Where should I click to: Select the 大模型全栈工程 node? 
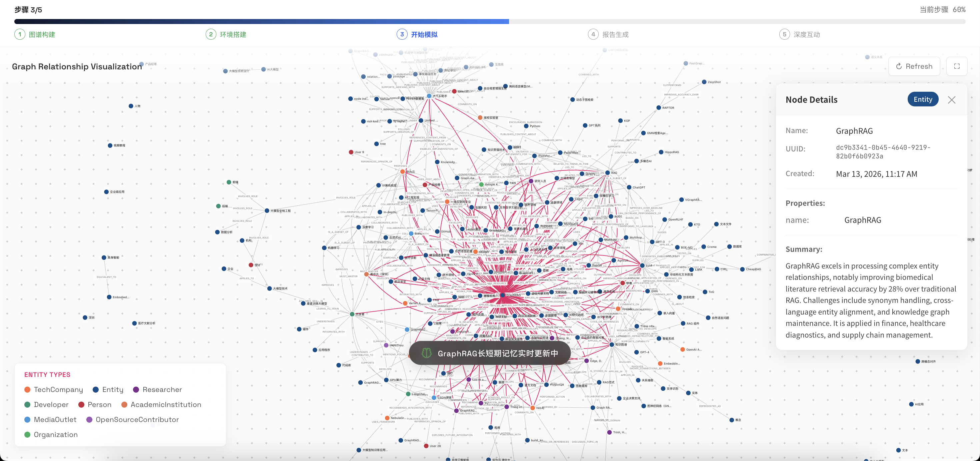[x=267, y=211]
